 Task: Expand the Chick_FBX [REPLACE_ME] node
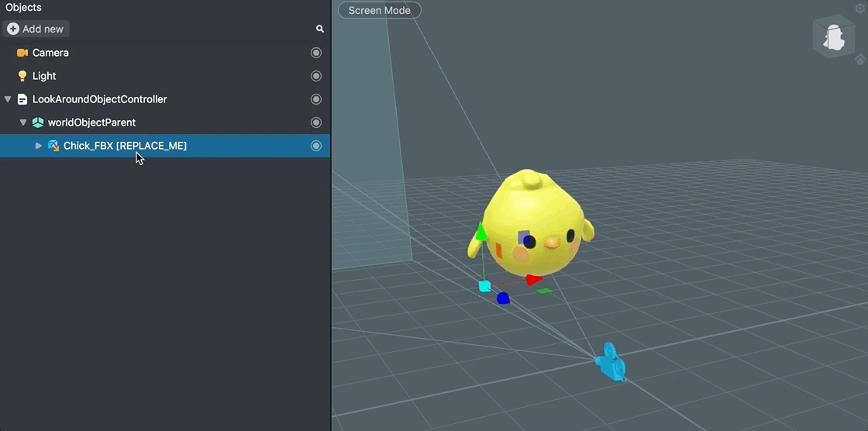coord(39,146)
